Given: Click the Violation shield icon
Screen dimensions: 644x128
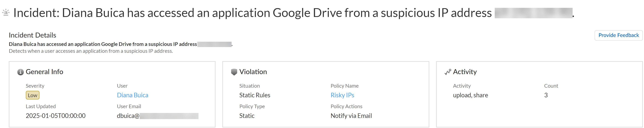Looking at the screenshot, I should click(x=234, y=72).
